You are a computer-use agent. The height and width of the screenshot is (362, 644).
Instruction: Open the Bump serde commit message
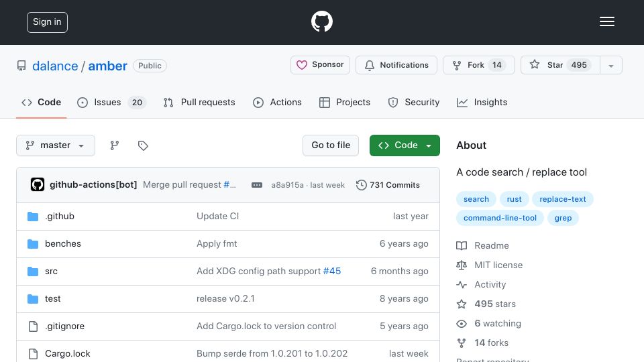(272, 354)
